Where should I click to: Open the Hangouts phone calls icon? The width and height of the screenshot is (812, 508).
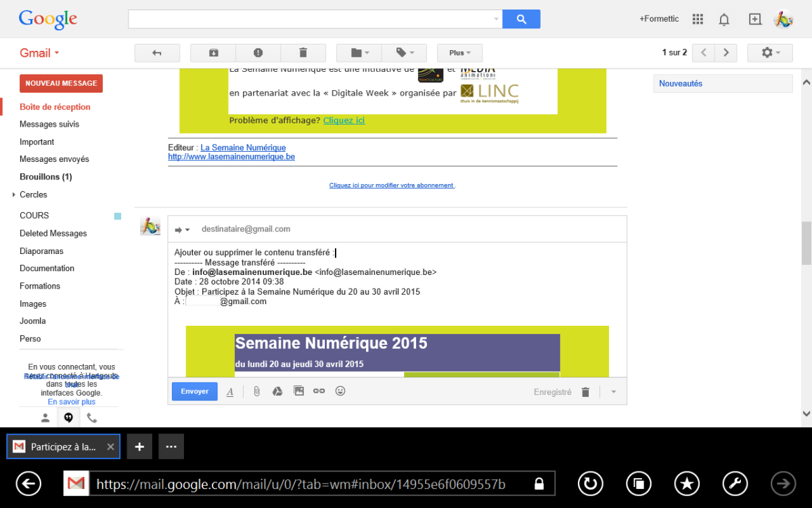pos(92,418)
